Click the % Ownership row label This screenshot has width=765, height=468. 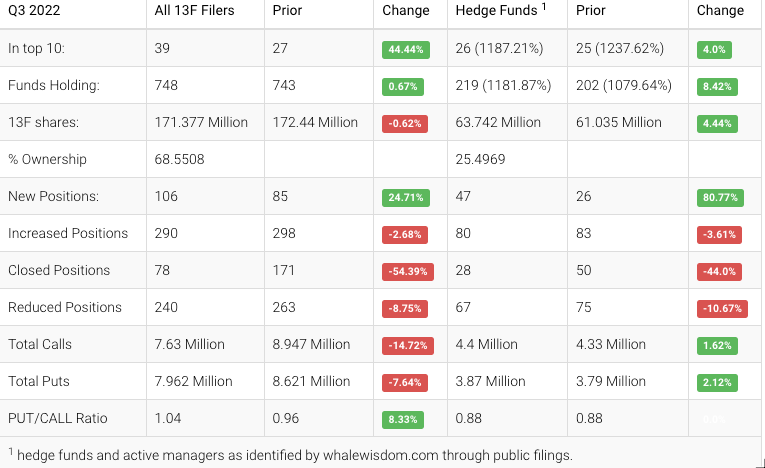47,159
